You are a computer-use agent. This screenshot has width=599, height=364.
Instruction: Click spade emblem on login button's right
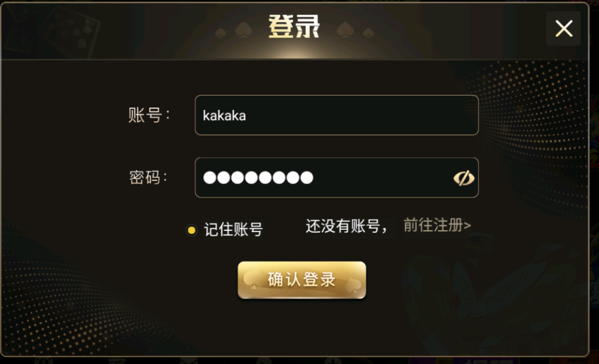pyautogui.click(x=353, y=284)
